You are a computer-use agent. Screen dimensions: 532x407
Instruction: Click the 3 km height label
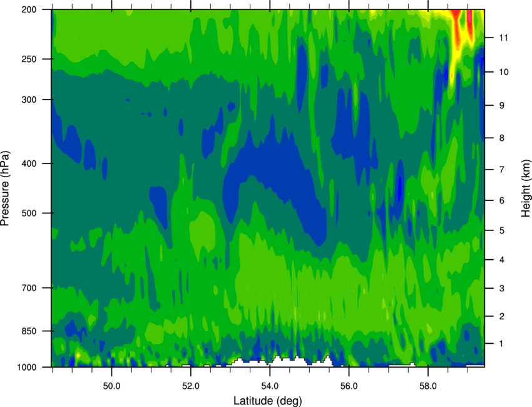[x=502, y=288]
